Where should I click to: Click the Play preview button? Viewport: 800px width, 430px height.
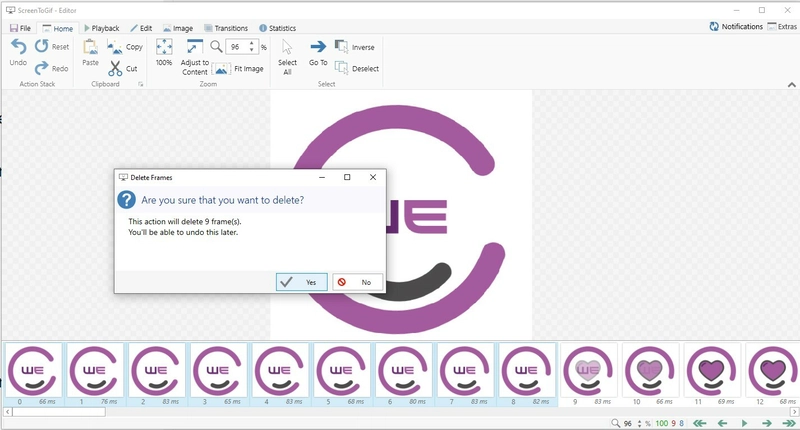tap(744, 423)
